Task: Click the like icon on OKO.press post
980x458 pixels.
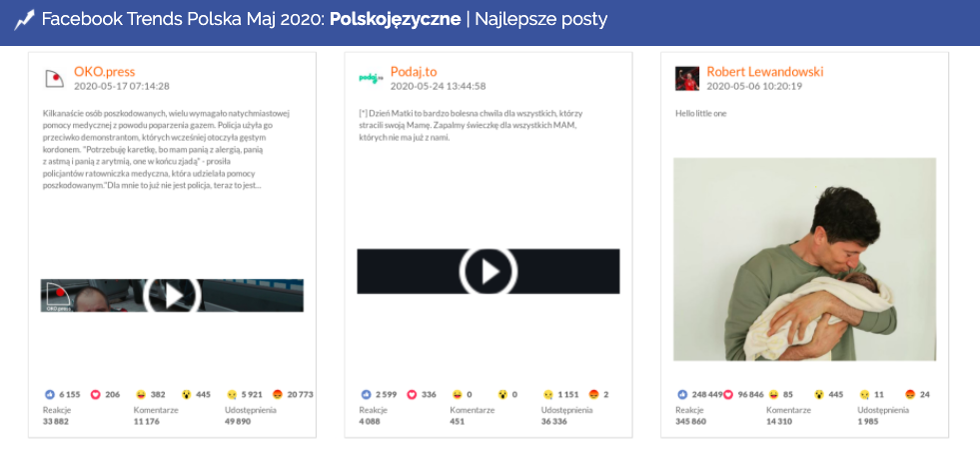Action: (x=50, y=394)
